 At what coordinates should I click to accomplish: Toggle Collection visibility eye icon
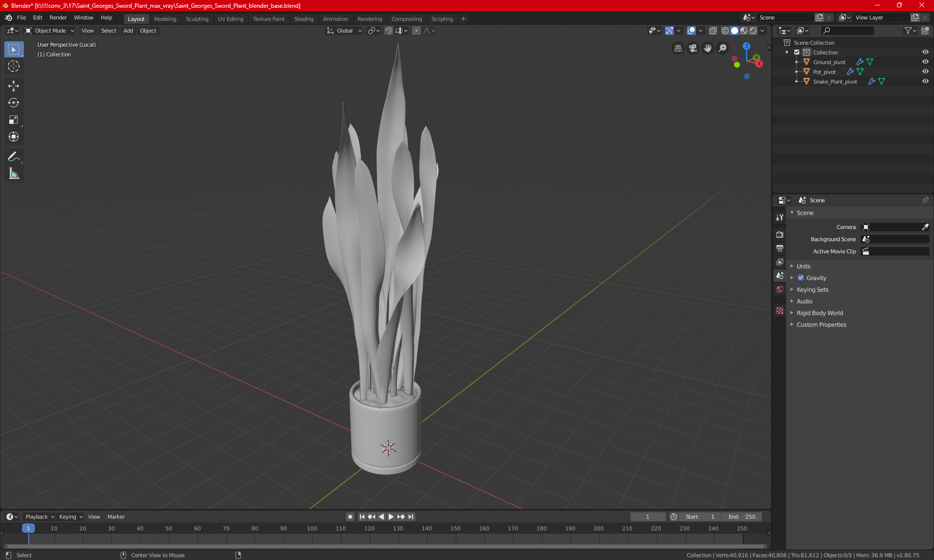[x=925, y=52]
